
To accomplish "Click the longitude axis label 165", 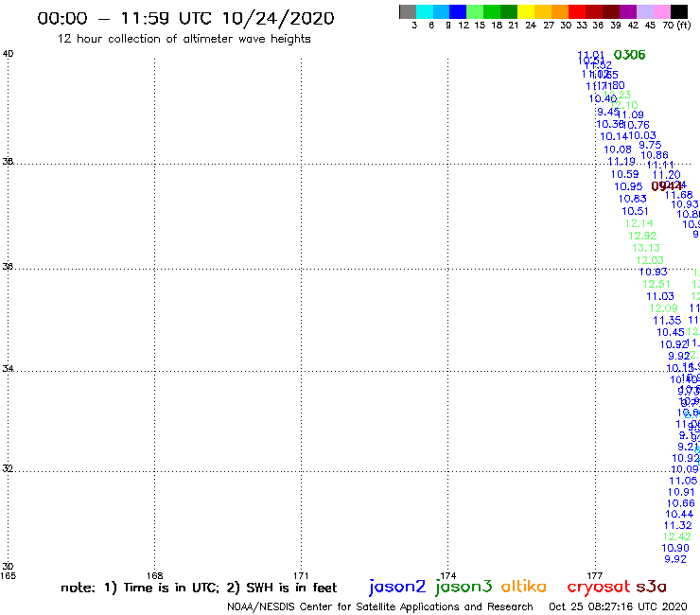I will [x=8, y=575].
